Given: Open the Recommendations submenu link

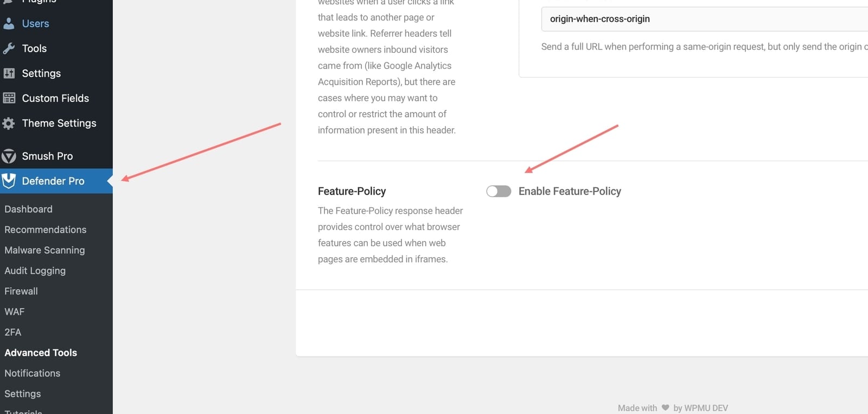Looking at the screenshot, I should point(46,230).
